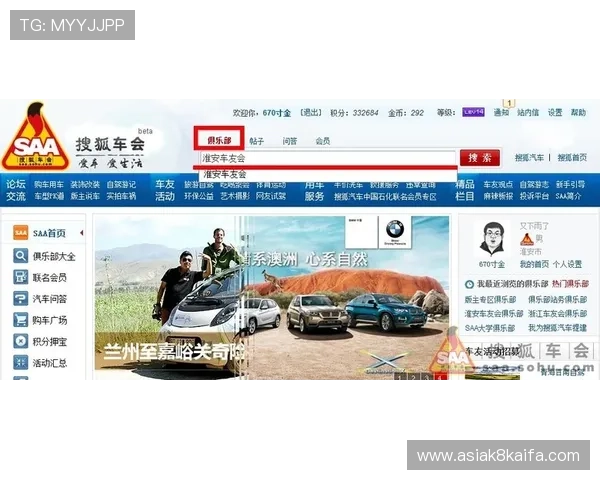Screen dimensions: 600x480
Task: Open 活动汇总 in the sidebar
Action: (50, 362)
